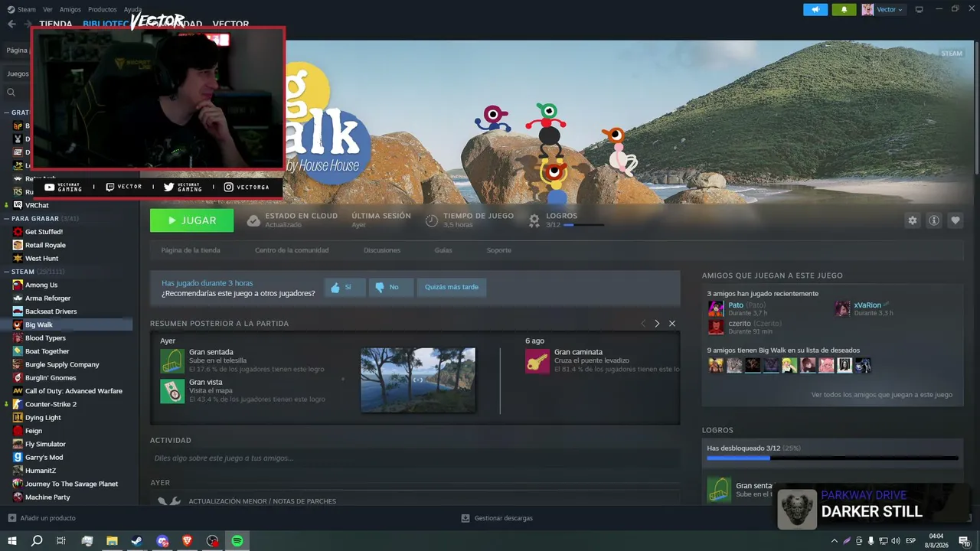Close the post-game summary panel
980x551 pixels.
(672, 324)
